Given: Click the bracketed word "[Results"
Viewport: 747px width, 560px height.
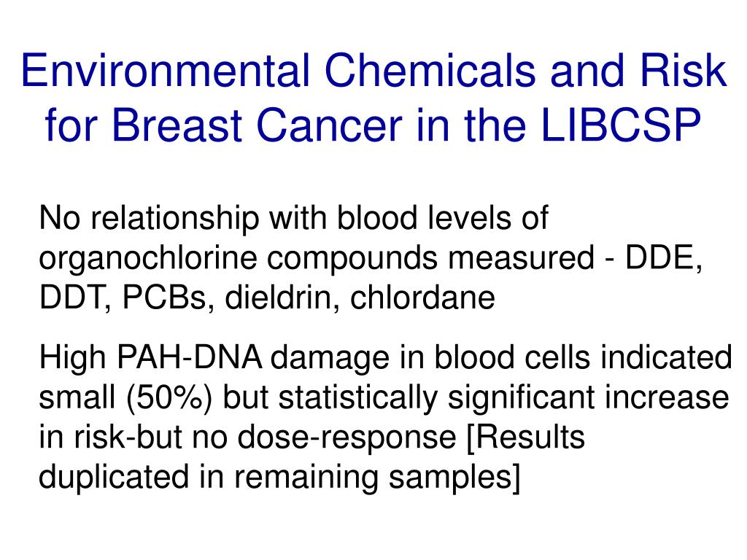Looking at the screenshot, I should pos(526,437).
